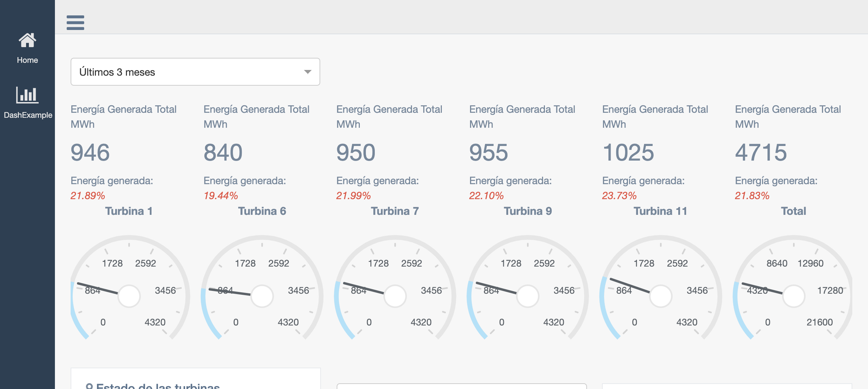Screen dimensions: 868x389
Task: Click the 946 MWh value for Turbina 1
Action: 90,152
